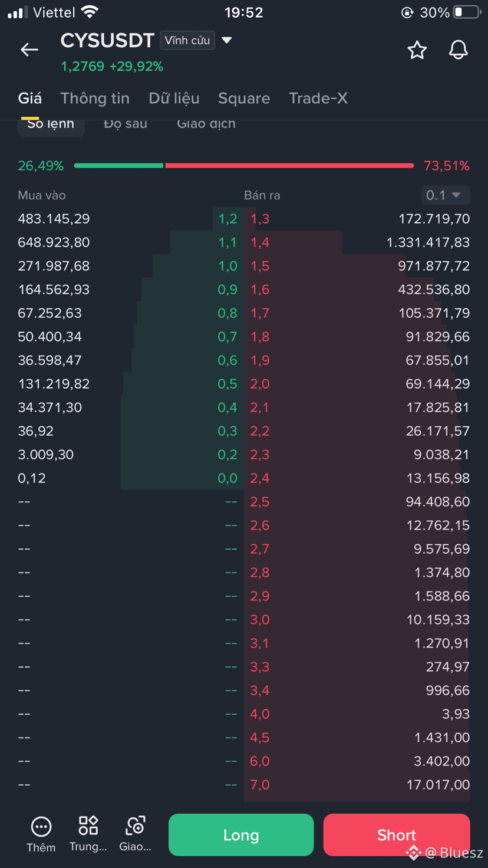Tap the battery indicator in status bar

point(467,12)
